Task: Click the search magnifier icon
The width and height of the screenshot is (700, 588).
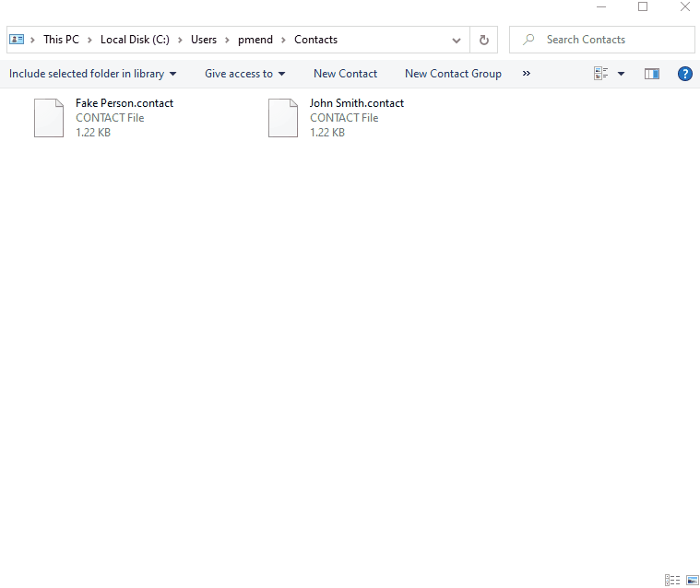Action: pyautogui.click(x=528, y=40)
